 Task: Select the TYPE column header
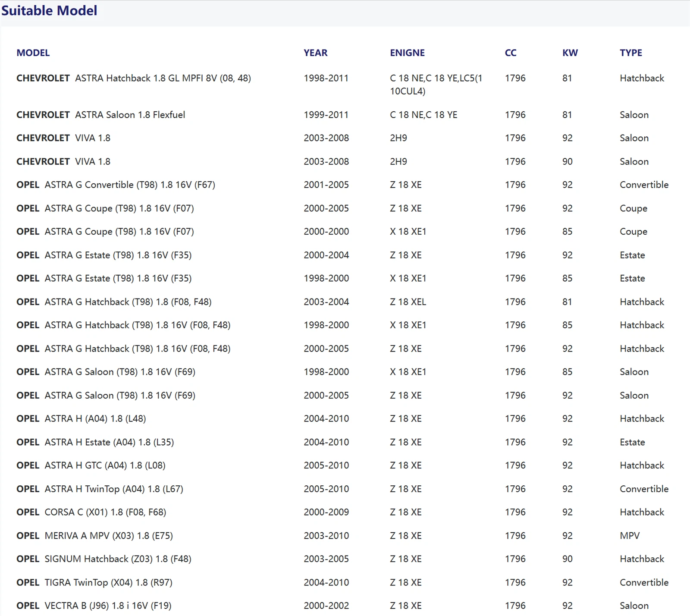click(630, 53)
